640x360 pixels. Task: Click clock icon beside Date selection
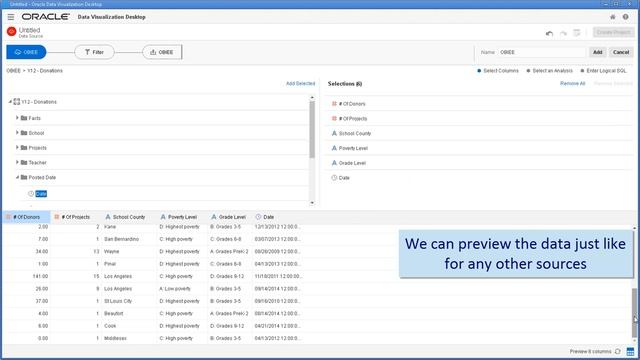[334, 178]
